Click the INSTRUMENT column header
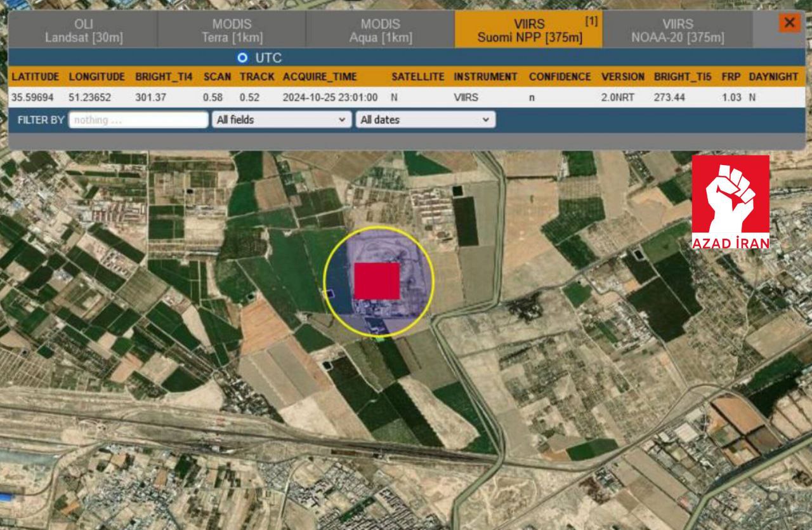 click(485, 77)
